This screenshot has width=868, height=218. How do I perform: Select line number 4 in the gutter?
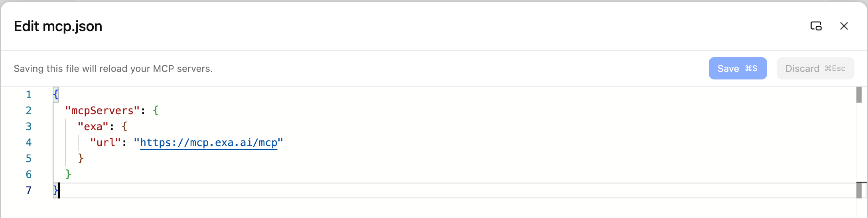coord(29,143)
